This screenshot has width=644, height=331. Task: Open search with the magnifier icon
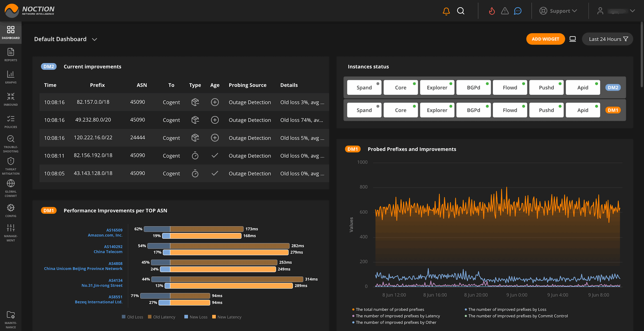461,11
